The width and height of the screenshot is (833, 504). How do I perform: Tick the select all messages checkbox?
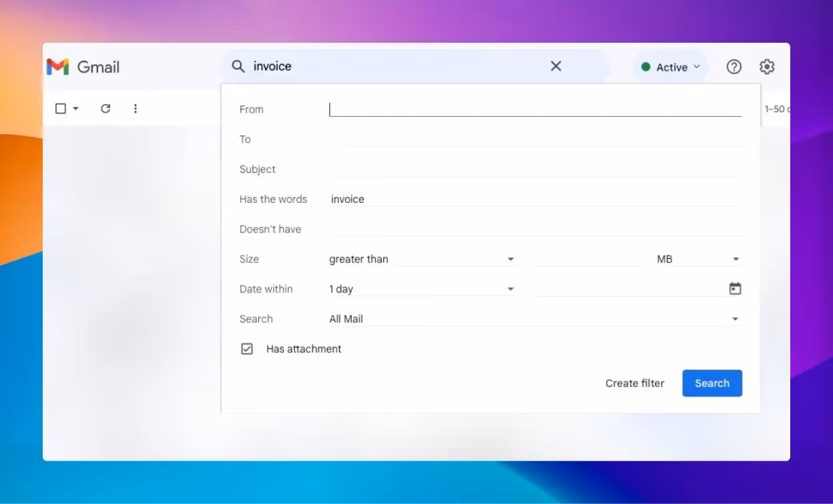click(x=61, y=108)
